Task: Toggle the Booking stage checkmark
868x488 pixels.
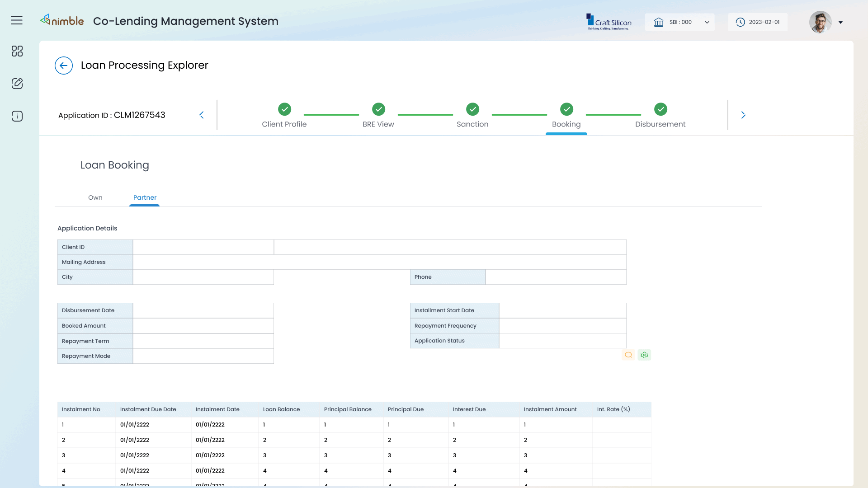Action: pyautogui.click(x=566, y=109)
